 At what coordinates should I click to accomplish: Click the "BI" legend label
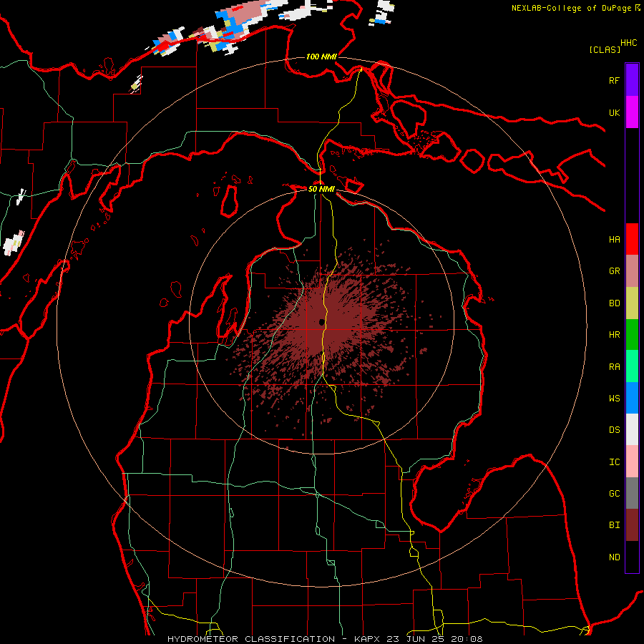coord(614,525)
